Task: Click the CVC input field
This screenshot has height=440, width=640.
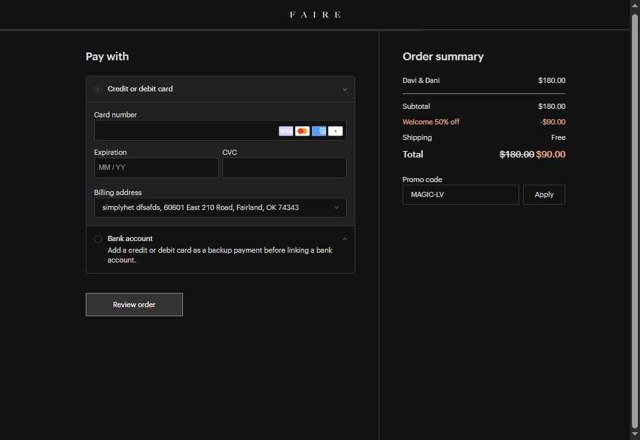Action: pos(284,168)
